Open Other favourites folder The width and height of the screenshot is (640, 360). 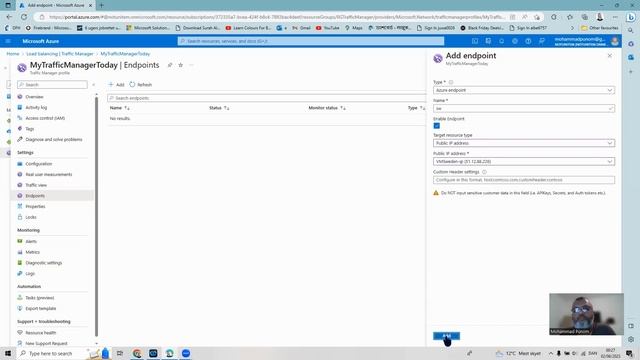click(x=600, y=28)
